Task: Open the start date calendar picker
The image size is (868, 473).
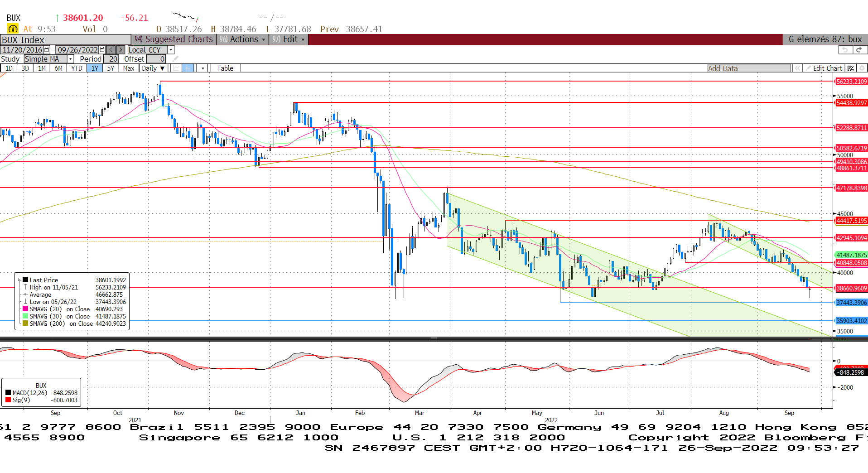Action: [47, 50]
